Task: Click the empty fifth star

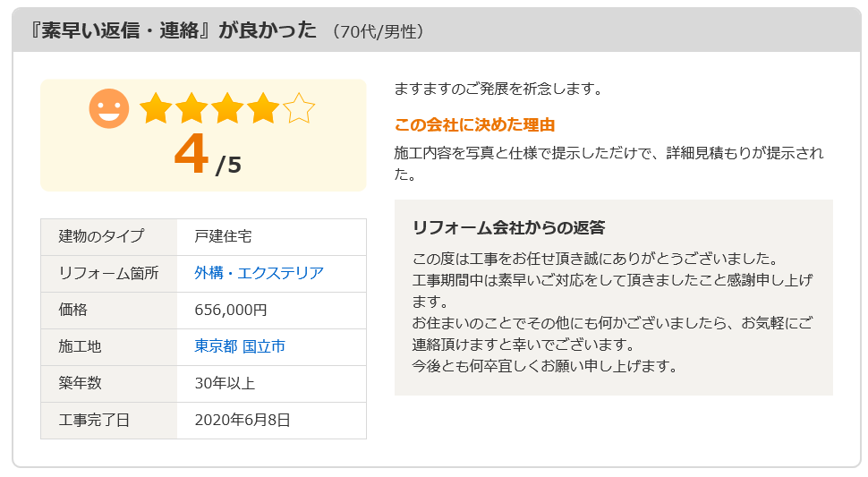Action: point(299,108)
